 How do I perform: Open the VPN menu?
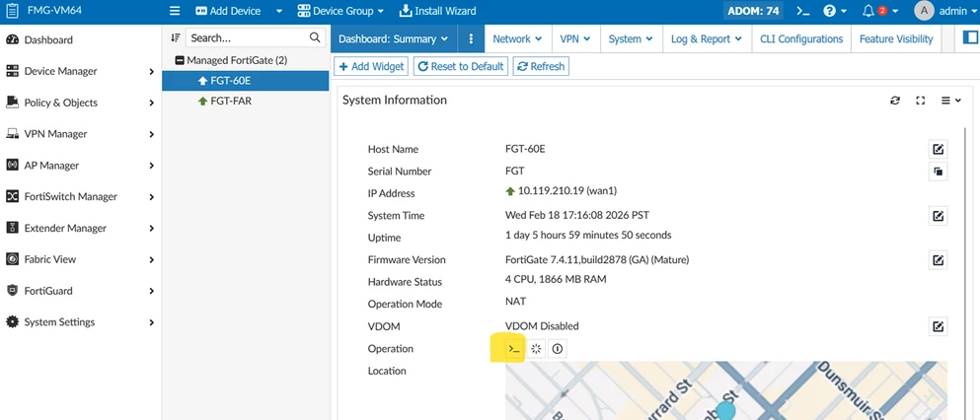(x=575, y=38)
